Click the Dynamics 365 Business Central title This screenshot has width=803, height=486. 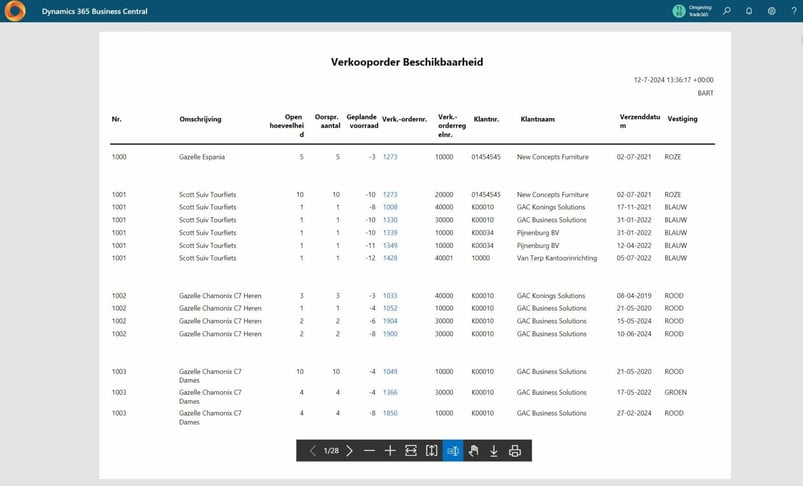tap(95, 11)
